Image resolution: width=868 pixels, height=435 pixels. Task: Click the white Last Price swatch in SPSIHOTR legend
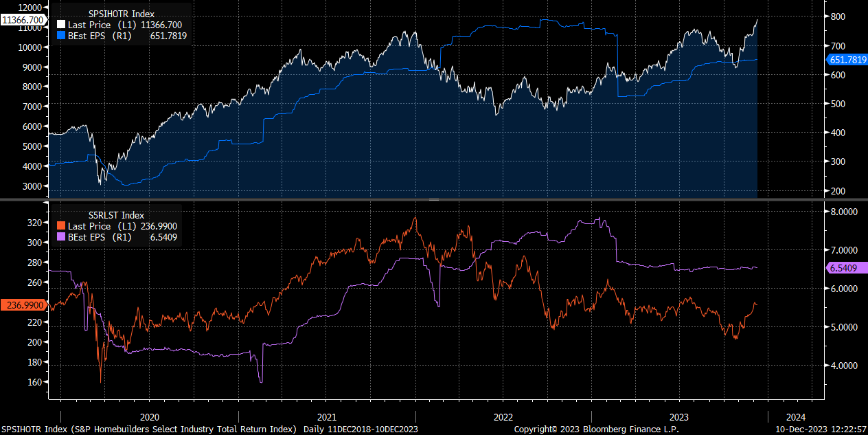tap(60, 24)
